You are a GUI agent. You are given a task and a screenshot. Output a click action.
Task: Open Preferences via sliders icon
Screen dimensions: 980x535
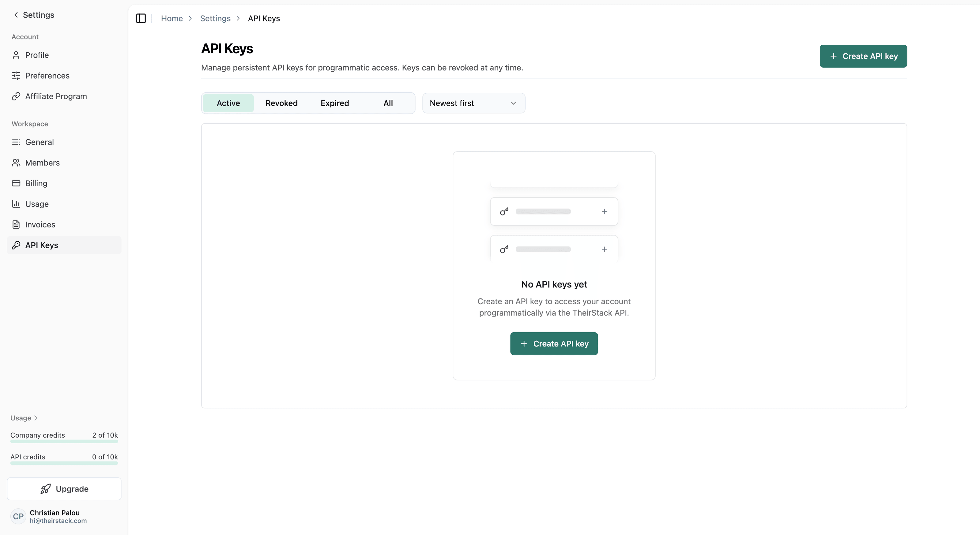point(16,76)
